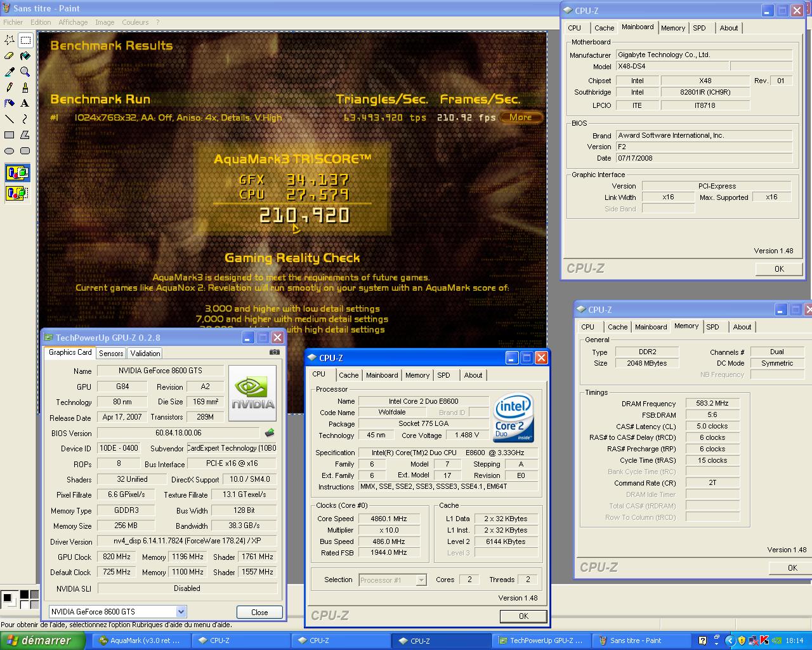Open About tab in Memory timings CPU-Z window
Viewport: 812px width, 650px height.
[x=742, y=327]
